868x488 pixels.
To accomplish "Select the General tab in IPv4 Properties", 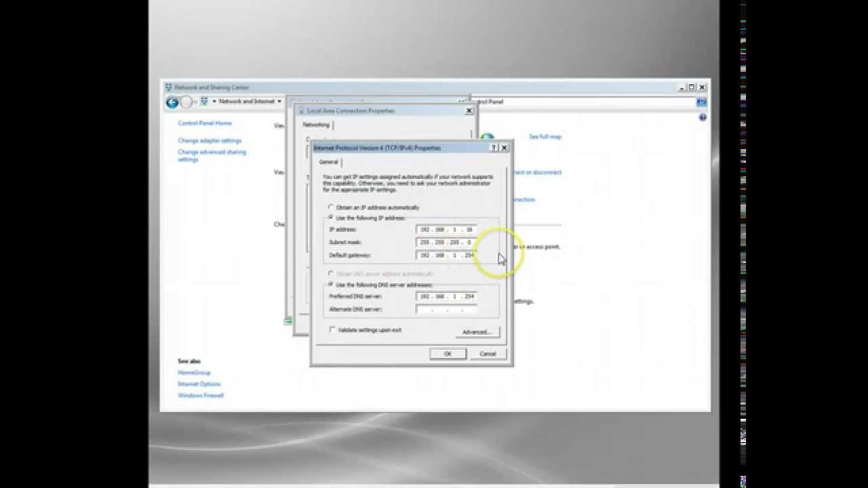I will [329, 162].
